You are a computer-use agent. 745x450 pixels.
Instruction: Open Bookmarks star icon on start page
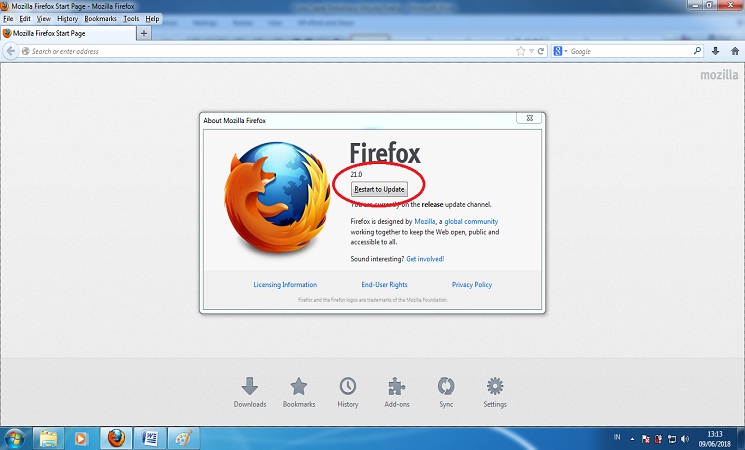coord(299,386)
